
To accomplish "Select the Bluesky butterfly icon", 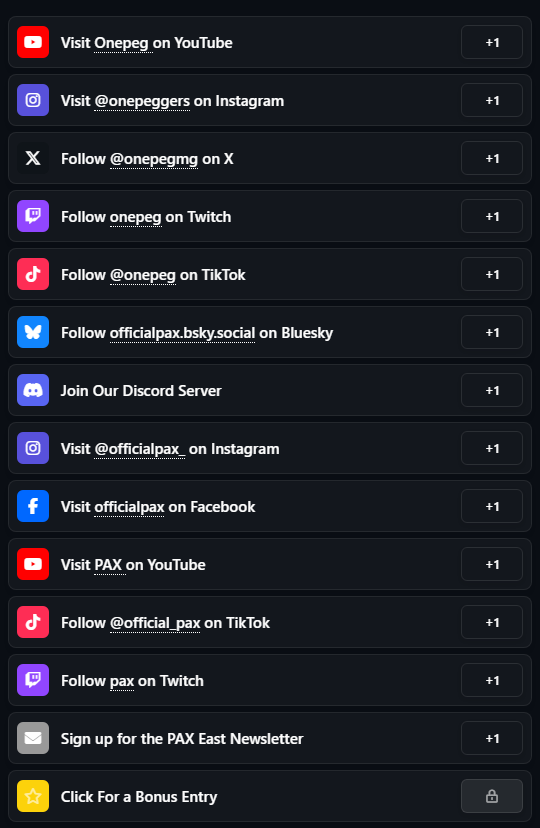I will (x=33, y=332).
